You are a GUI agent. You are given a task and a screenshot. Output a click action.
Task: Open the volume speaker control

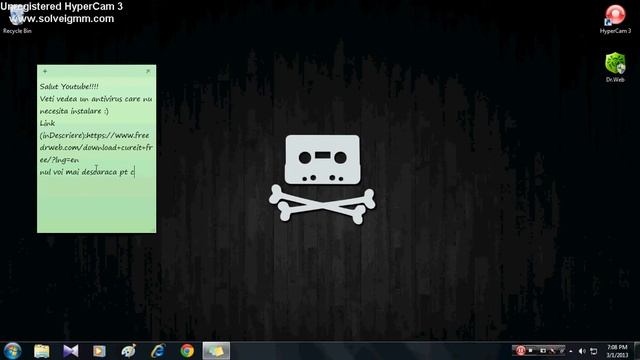click(x=582, y=351)
